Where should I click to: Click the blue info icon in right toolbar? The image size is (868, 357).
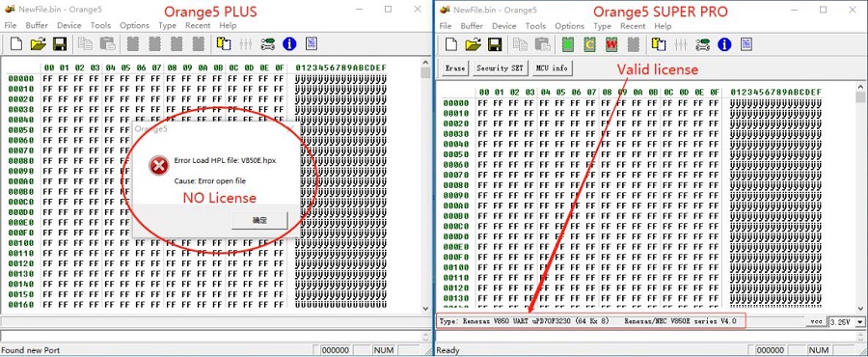[x=724, y=44]
